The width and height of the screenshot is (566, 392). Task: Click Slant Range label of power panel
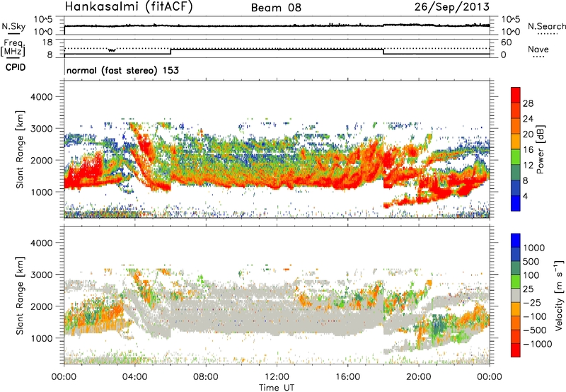[20, 149]
